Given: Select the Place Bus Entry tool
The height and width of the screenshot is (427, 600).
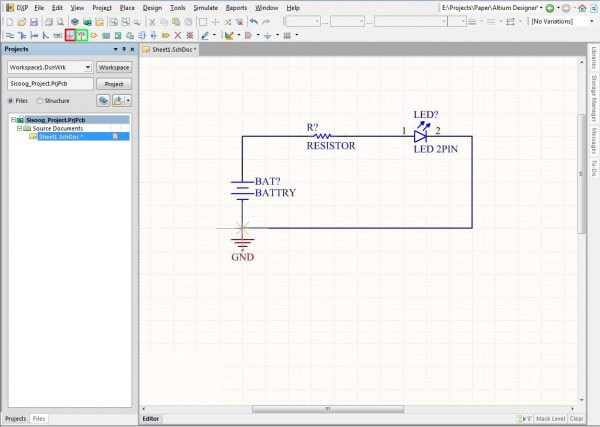Looking at the screenshot, I should tap(46, 36).
